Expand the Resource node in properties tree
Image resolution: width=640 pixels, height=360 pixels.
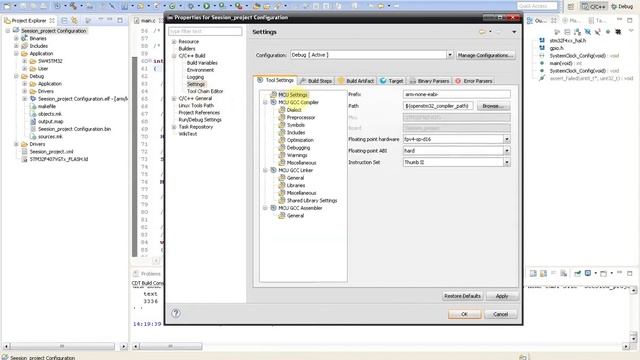pos(174,42)
